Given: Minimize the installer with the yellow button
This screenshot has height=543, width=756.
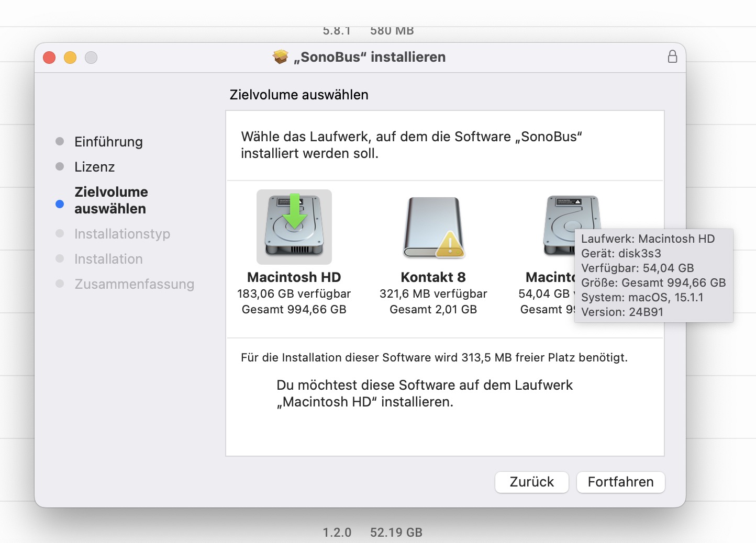Looking at the screenshot, I should (x=70, y=58).
